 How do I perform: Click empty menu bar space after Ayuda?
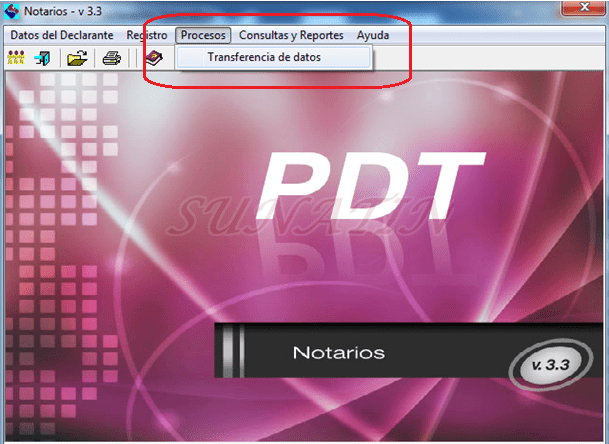(x=500, y=35)
